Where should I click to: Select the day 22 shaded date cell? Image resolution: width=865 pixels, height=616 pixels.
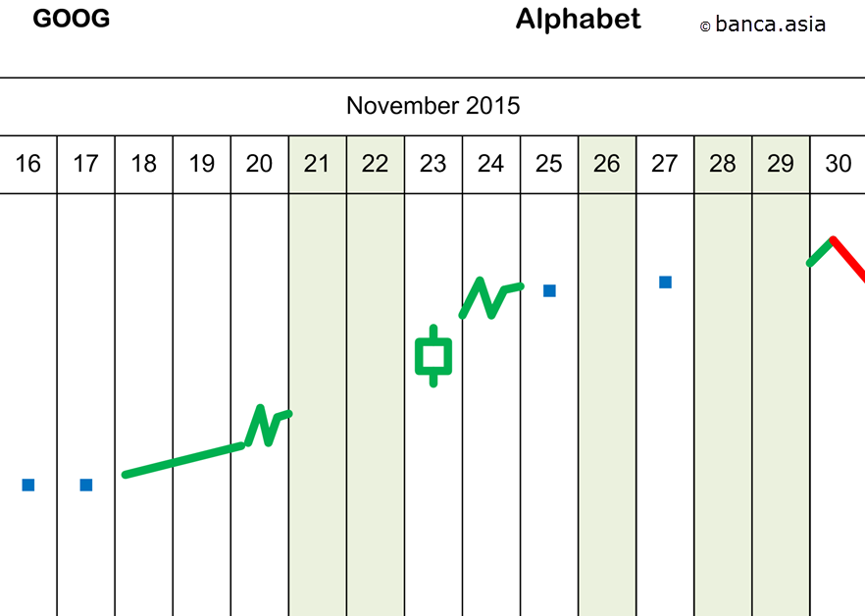click(375, 164)
